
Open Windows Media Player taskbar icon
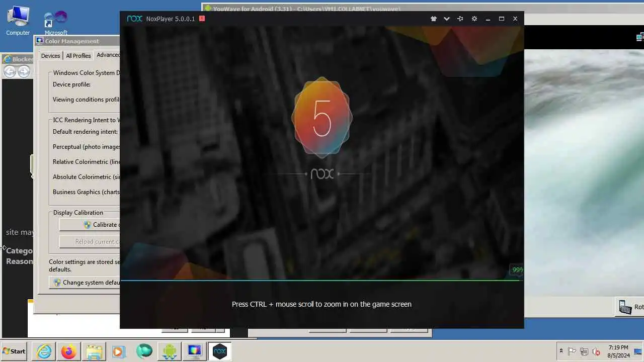click(x=119, y=351)
